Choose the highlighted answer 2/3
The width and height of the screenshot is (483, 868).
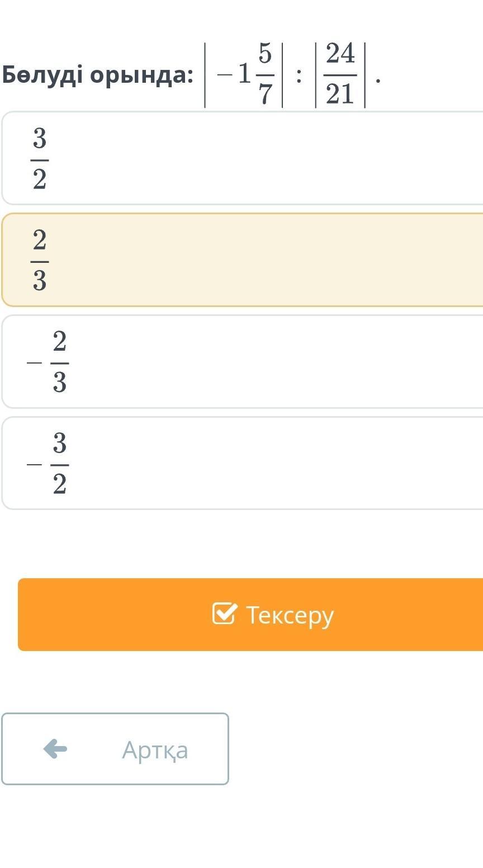(x=243, y=260)
